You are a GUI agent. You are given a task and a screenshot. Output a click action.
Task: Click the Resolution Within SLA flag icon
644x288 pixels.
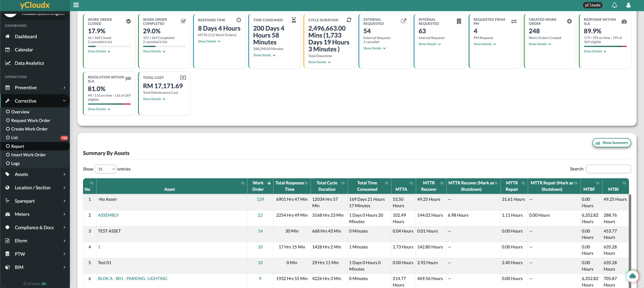click(x=128, y=79)
